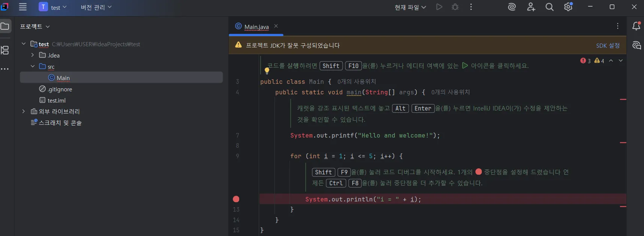Select the .idea folder row
This screenshot has width=644, height=236.
pos(121,55)
